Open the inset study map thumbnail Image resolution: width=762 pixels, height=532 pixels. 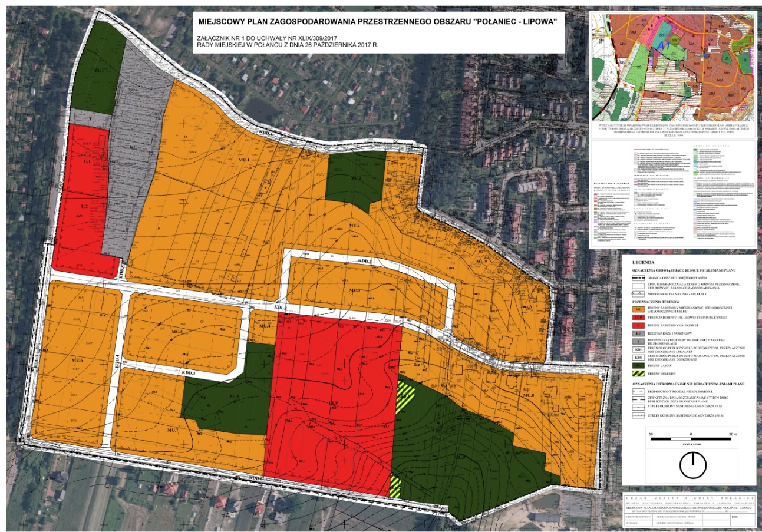(x=672, y=66)
